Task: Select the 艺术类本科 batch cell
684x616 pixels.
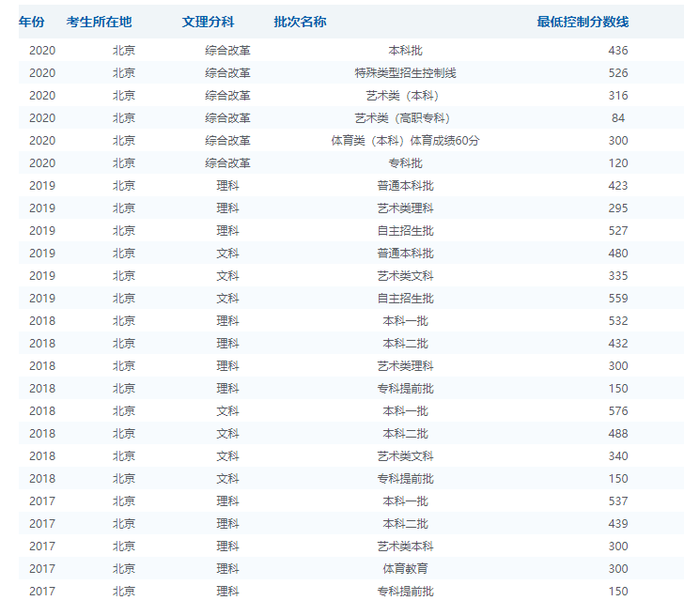Action: tap(405, 547)
